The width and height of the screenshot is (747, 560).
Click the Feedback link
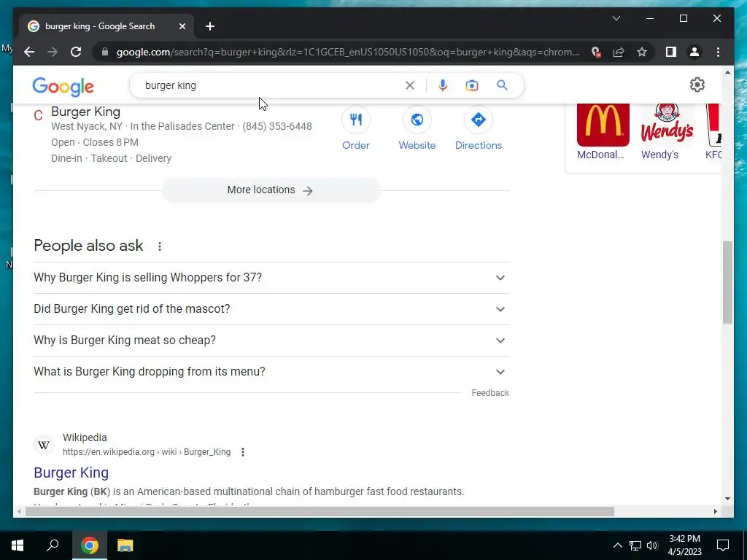(x=490, y=393)
